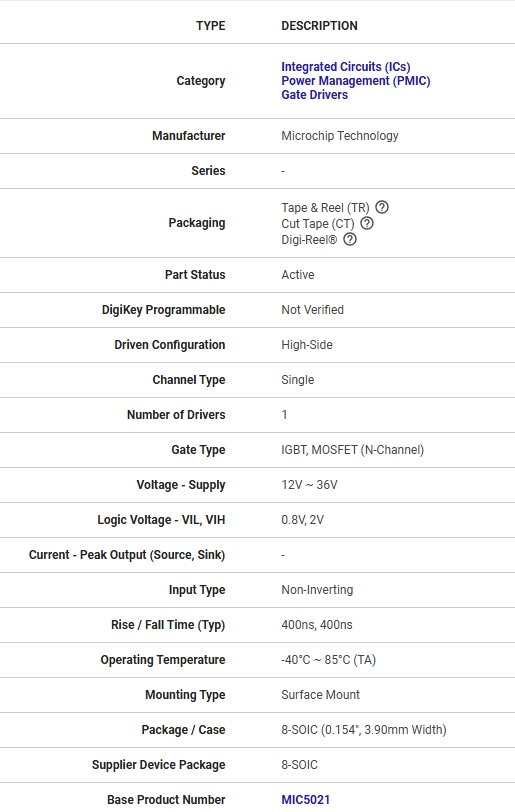The width and height of the screenshot is (515, 812).
Task: Click the Operating Temperature value -40°C ~ 85°C
Action: pyautogui.click(x=328, y=660)
